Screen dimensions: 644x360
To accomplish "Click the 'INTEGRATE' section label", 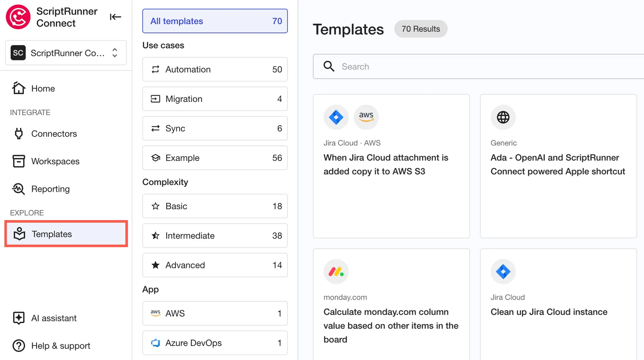I will pos(30,112).
